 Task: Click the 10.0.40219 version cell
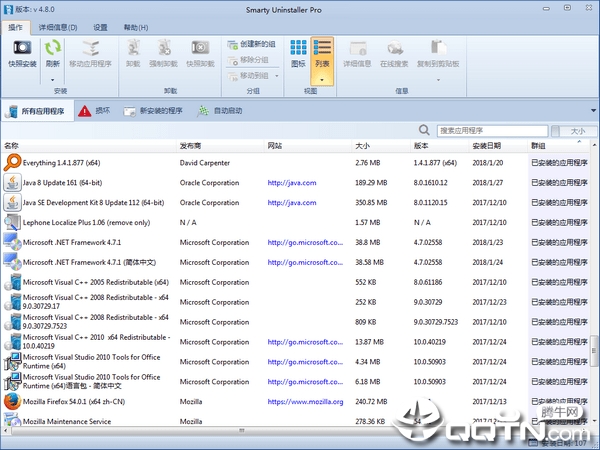430,342
